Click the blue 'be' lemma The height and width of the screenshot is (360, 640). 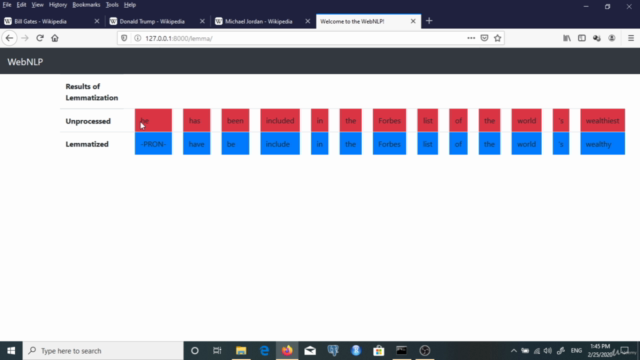(236, 144)
